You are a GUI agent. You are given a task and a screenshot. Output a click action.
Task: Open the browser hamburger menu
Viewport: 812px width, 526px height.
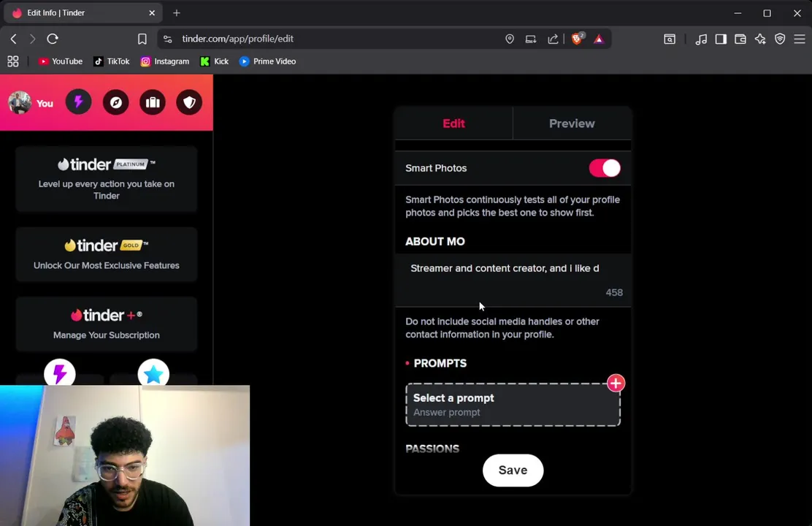pos(800,39)
